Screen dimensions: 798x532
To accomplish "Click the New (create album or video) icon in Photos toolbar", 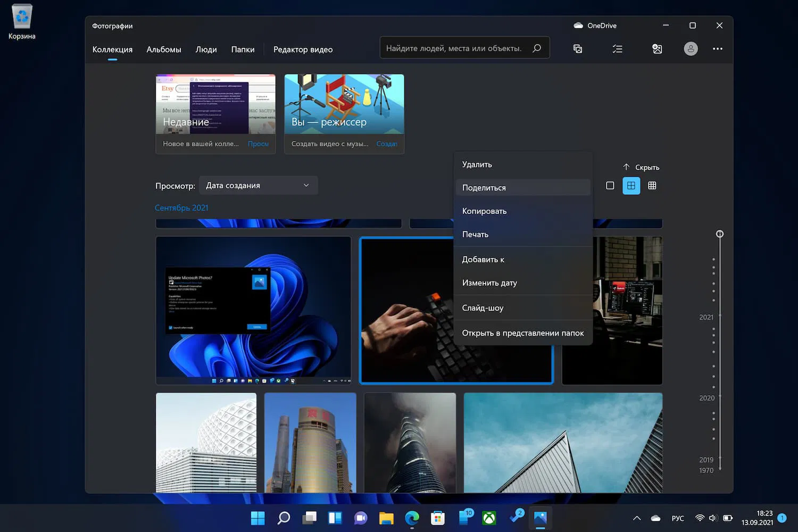I will click(578, 49).
